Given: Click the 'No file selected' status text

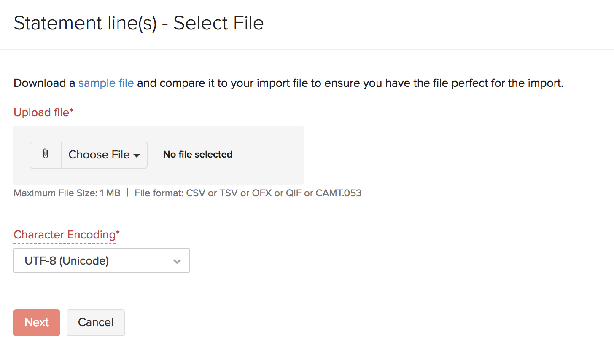Looking at the screenshot, I should 198,155.
